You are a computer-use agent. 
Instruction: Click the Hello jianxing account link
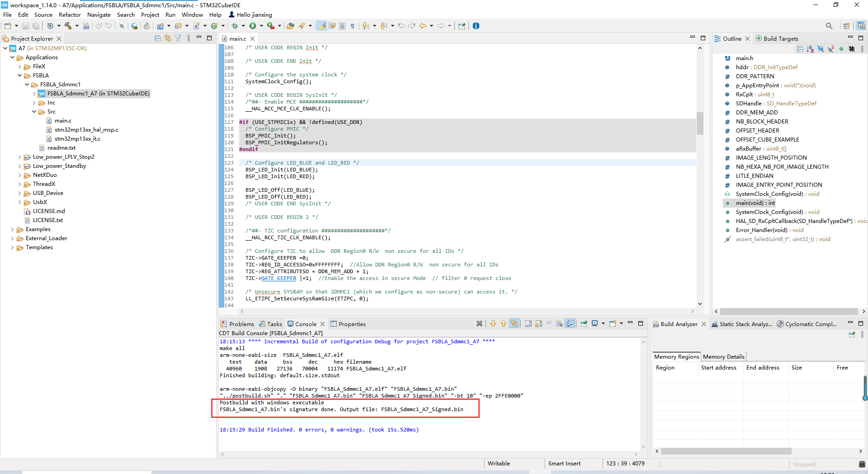click(x=253, y=14)
